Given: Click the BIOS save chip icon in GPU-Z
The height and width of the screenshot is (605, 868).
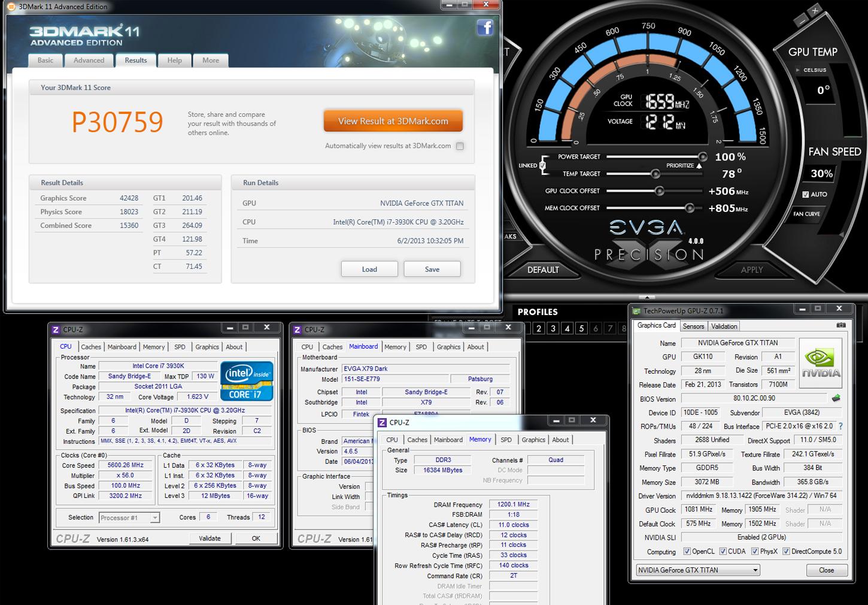Looking at the screenshot, I should [836, 398].
